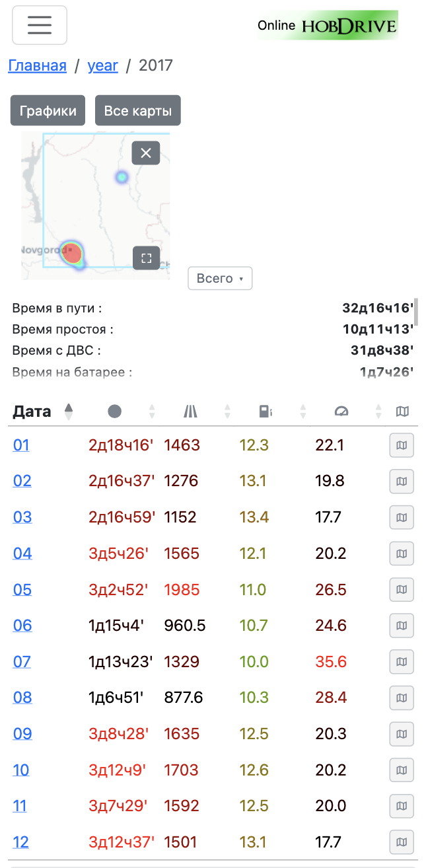Click the red heatmap spot near Novgorod
This screenshot has height=868, width=424.
coord(72,252)
